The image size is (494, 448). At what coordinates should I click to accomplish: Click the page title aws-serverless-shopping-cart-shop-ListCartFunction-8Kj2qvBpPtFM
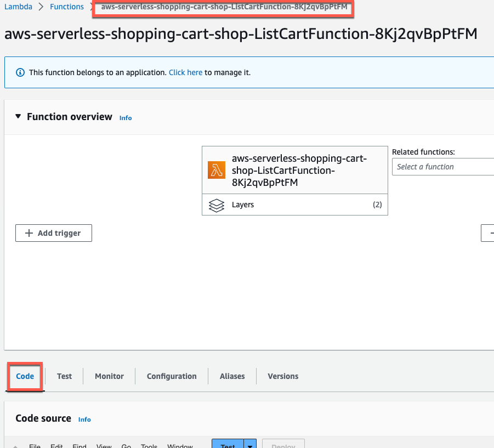[x=241, y=34]
